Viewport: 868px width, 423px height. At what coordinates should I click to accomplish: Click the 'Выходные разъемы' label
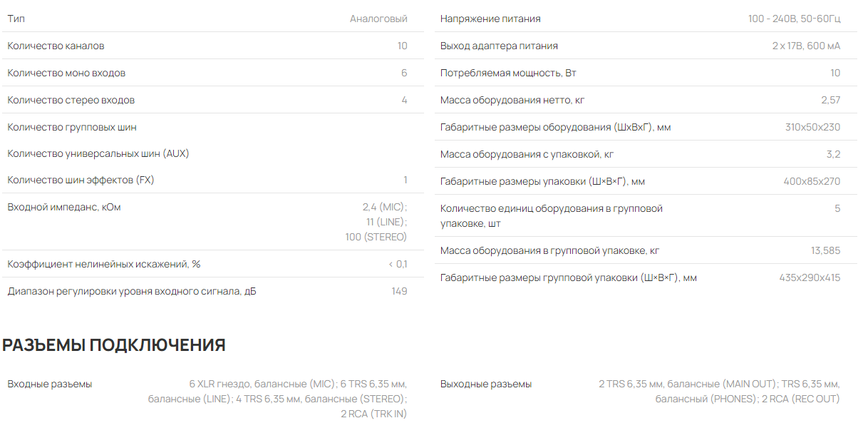[x=486, y=384]
